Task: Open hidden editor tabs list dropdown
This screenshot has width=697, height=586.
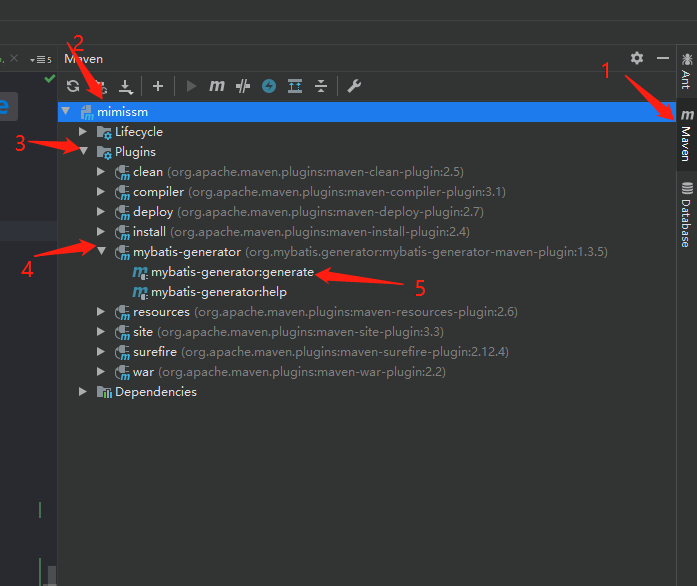Action: [x=40, y=59]
